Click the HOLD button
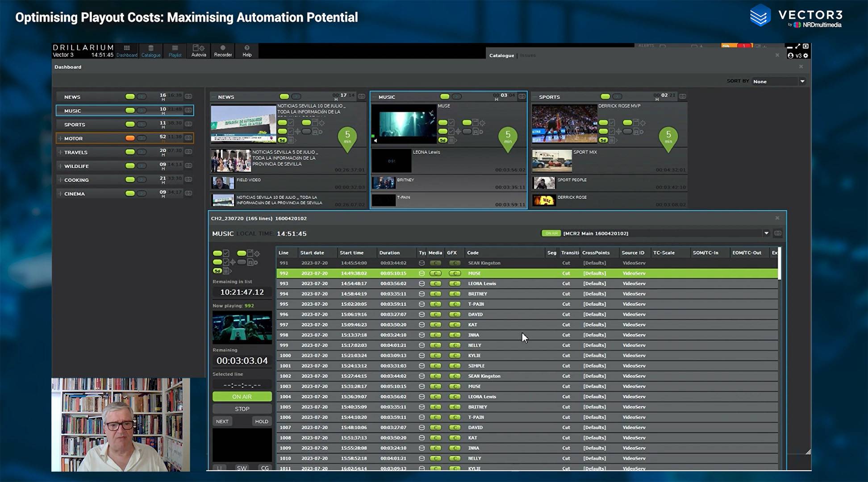The width and height of the screenshot is (868, 482). coord(262,421)
